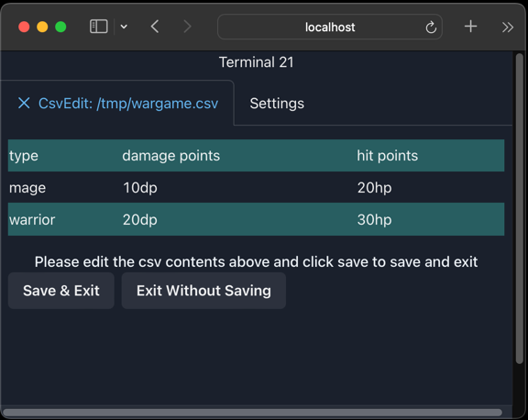Close the CsvEdit tab with the X icon
This screenshot has width=528, height=420.
pyautogui.click(x=24, y=103)
